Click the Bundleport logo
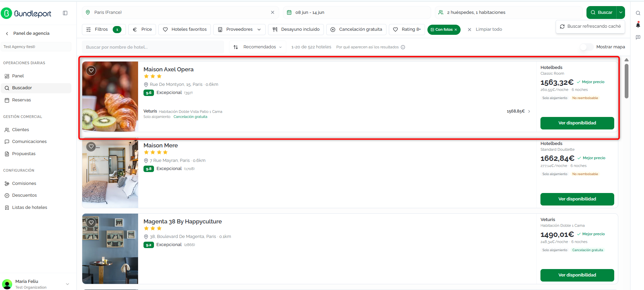The image size is (644, 290). point(26,13)
